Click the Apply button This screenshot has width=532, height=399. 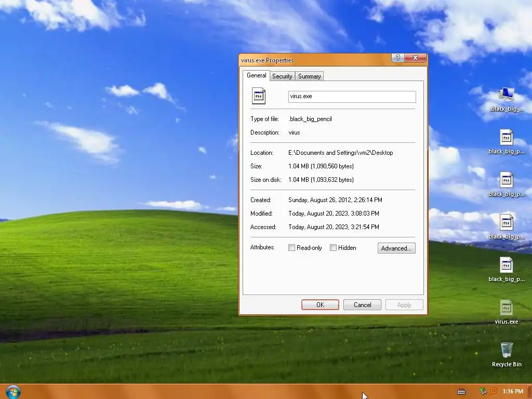tap(404, 304)
